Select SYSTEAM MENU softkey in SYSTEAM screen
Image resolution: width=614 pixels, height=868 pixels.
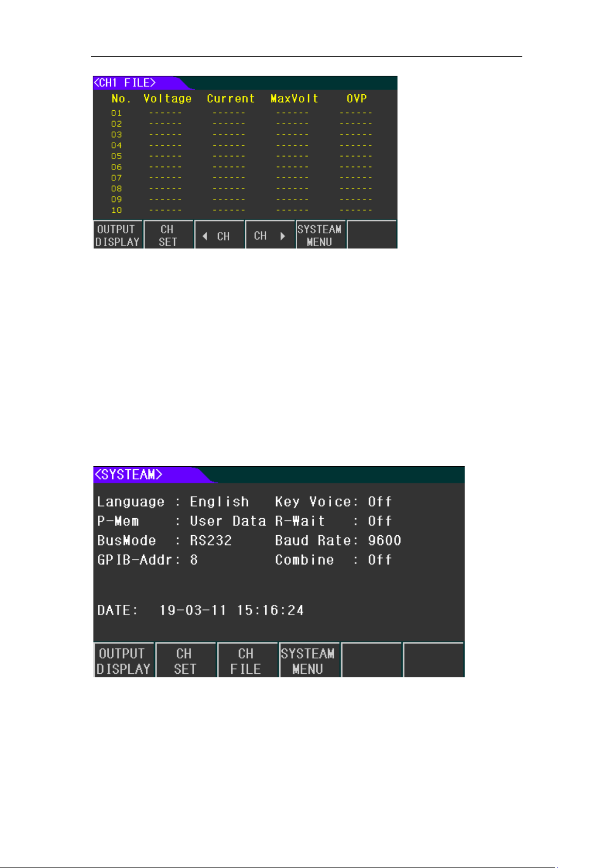(310, 661)
